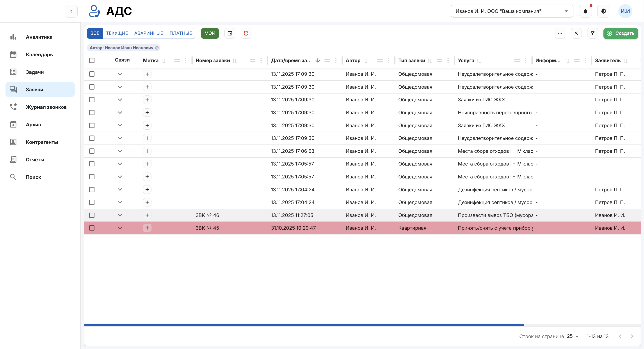Open the Архив section
The width and height of the screenshot is (644, 349).
(40, 125)
